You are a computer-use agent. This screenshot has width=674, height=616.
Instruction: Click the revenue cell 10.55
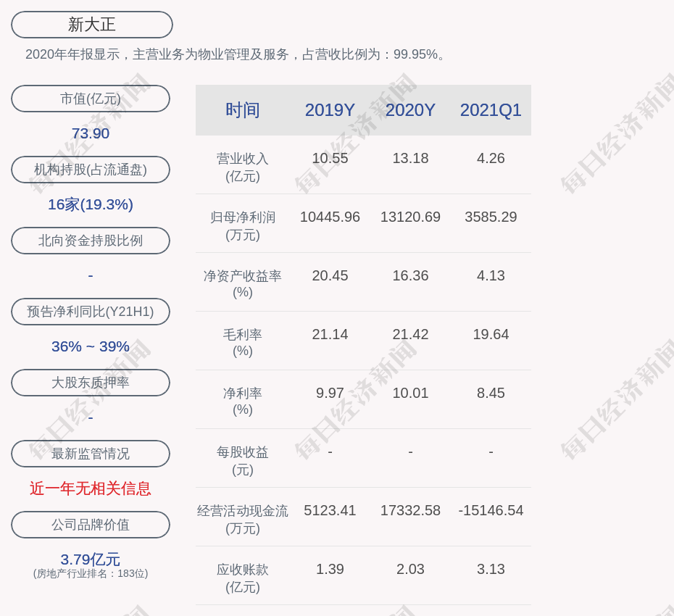(330, 158)
